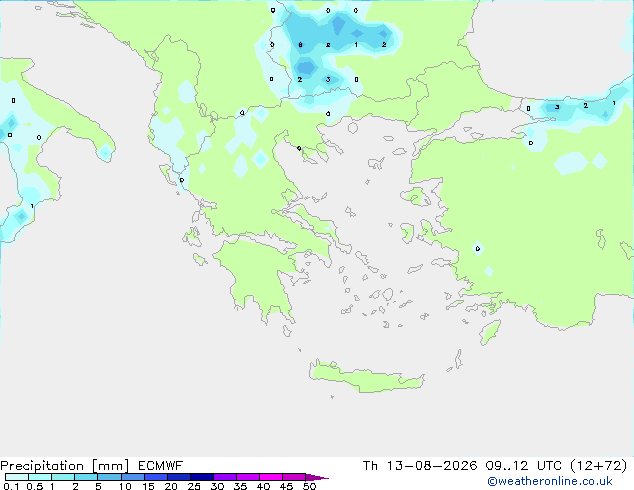
Task: Click the 30–35 mm purple legend swatch
Action: (224, 477)
